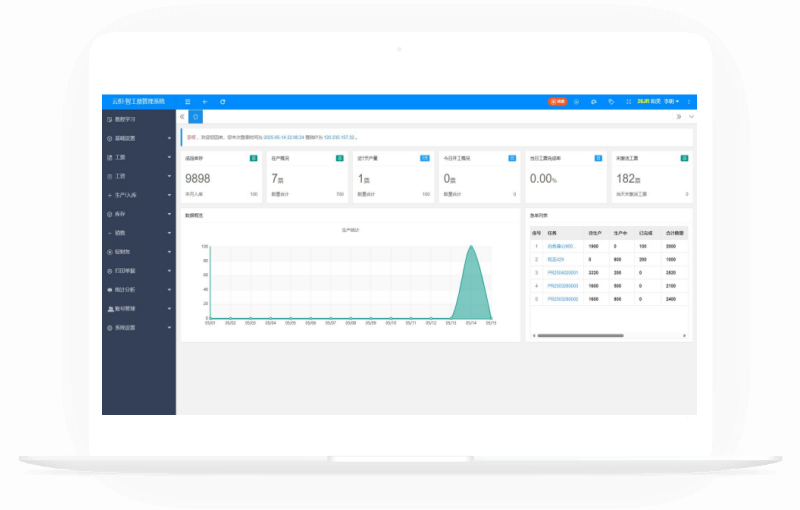Viewport: 800px width, 510px height.
Task: Open the user account dropdown in header
Action: pos(664,101)
